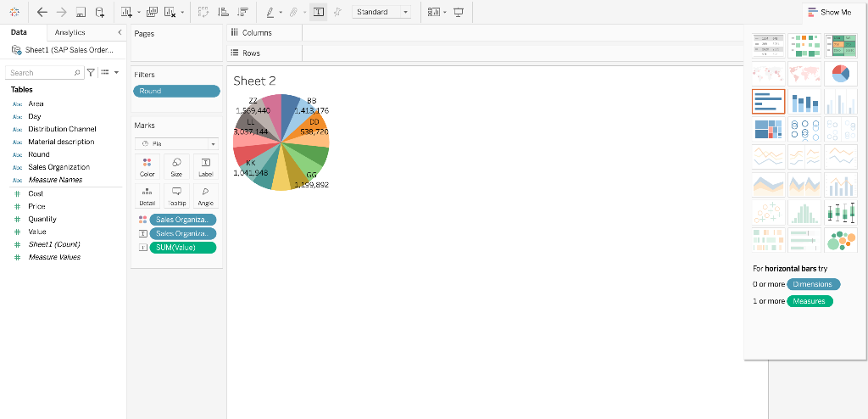This screenshot has height=419, width=868.
Task: Click the redo forward arrow
Action: (61, 12)
